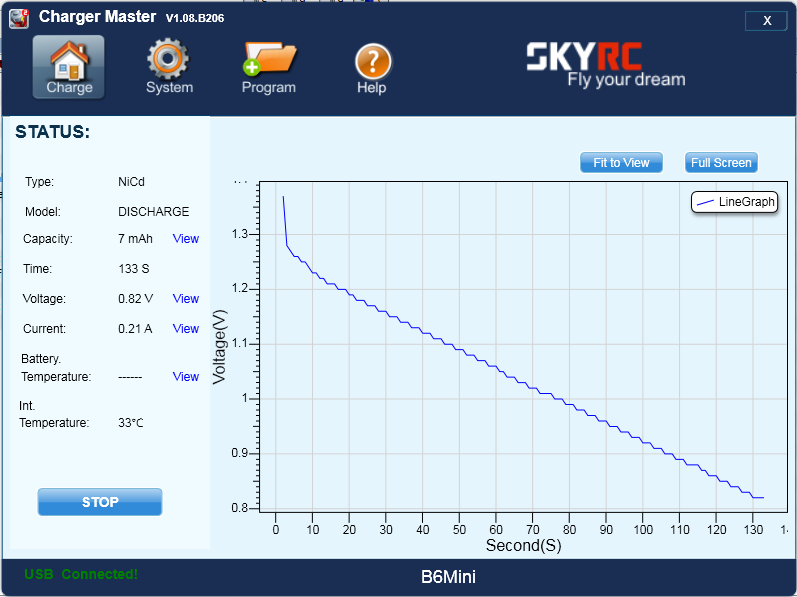Click the STATUS: heading
797x597 pixels.
click(53, 132)
